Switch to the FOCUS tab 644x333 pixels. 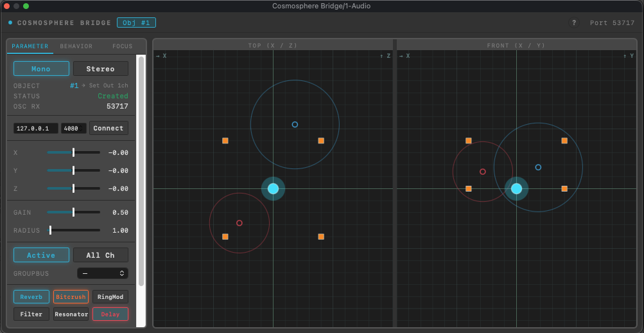pos(123,46)
